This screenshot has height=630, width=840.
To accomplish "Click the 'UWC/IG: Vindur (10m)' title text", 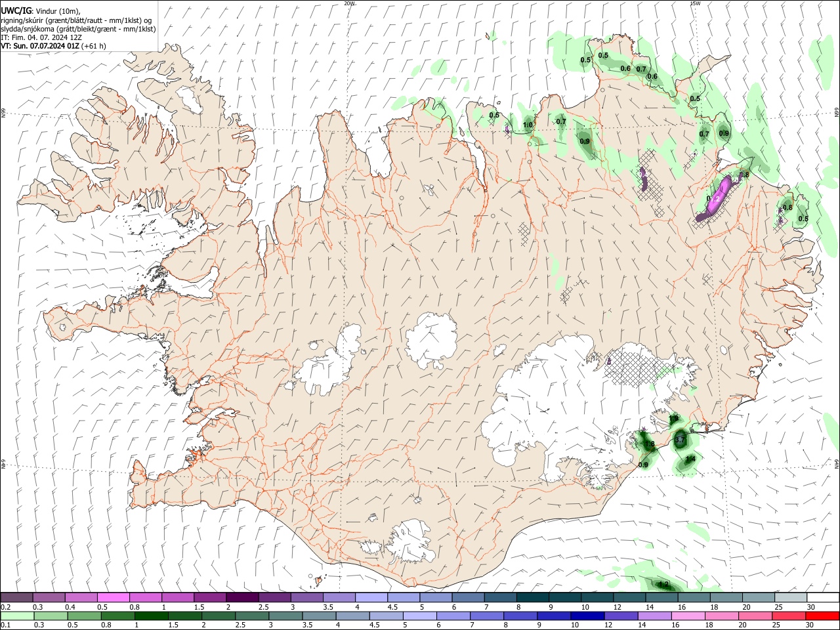I will (41, 11).
